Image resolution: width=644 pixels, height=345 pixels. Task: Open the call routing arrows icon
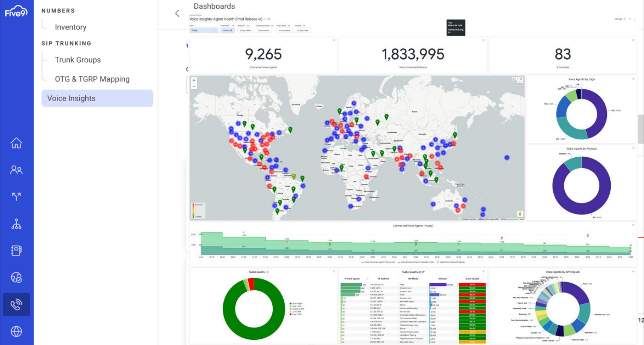pyautogui.click(x=16, y=197)
